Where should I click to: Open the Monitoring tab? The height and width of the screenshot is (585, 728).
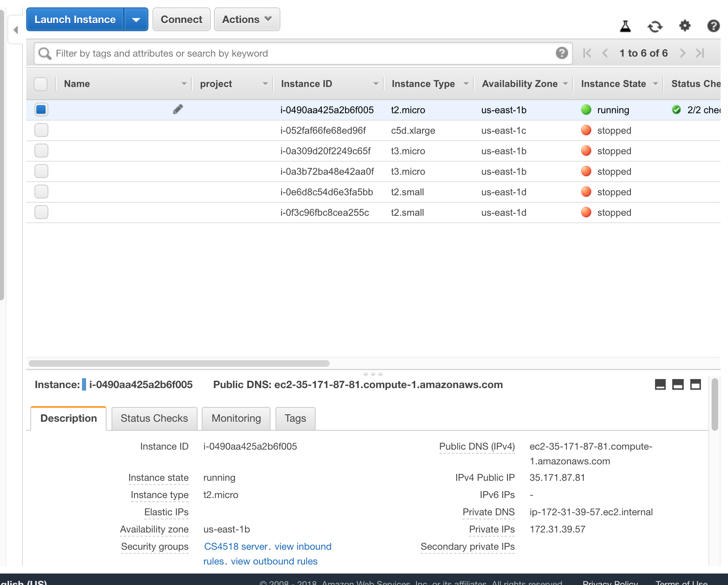tap(236, 418)
